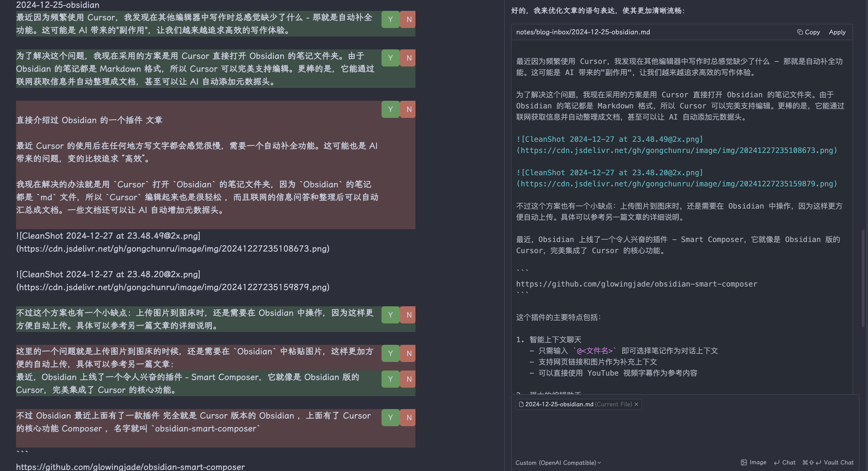Click the note title '2024-12-25-obsidian'
The height and width of the screenshot is (471, 868).
(58, 5)
